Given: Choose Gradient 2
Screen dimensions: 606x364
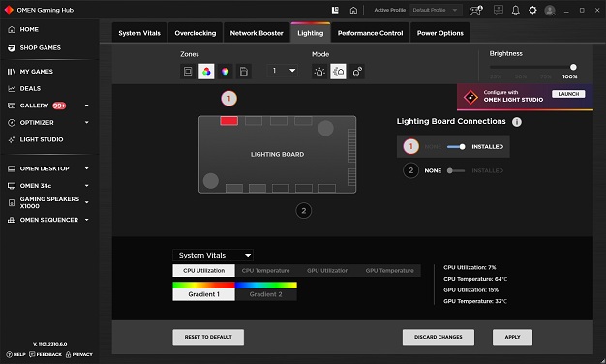Looking at the screenshot, I should pos(265,294).
